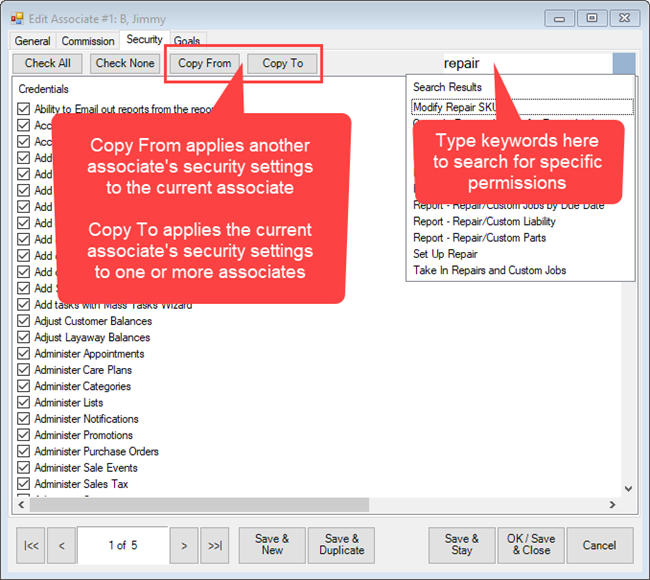The height and width of the screenshot is (580, 650).
Task: Toggle Adjust Customer Balances checkbox
Action: coord(24,322)
